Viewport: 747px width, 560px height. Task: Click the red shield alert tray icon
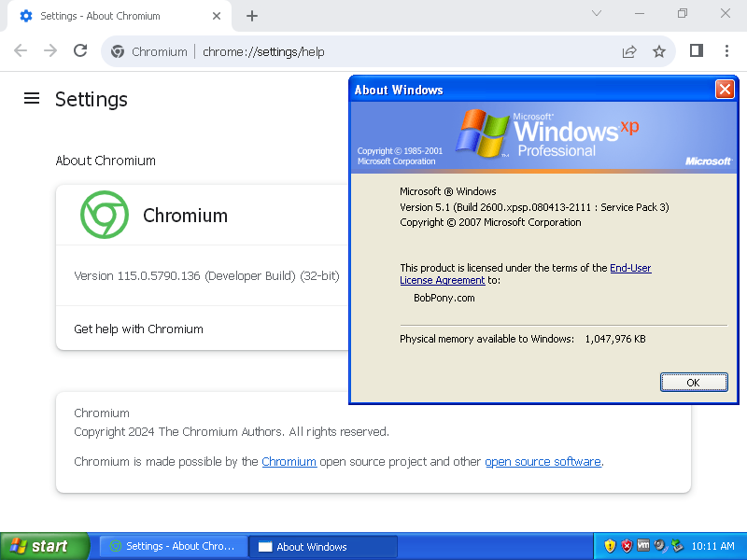click(627, 546)
